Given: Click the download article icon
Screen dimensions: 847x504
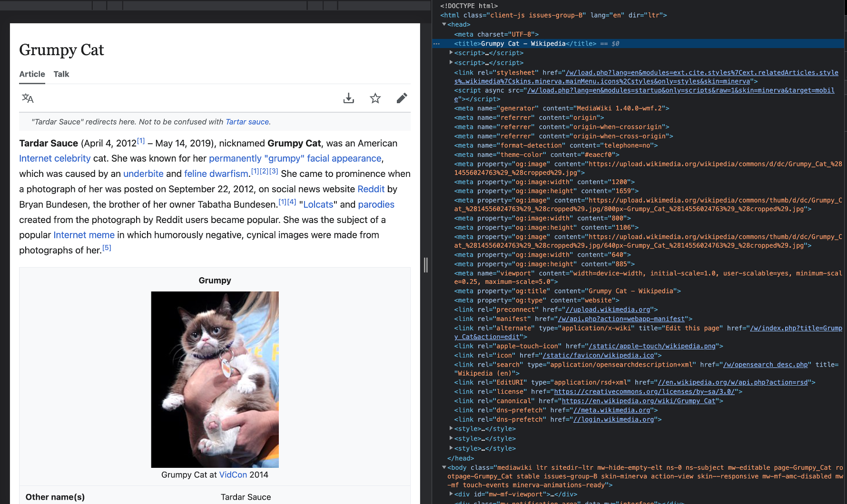Looking at the screenshot, I should [349, 98].
